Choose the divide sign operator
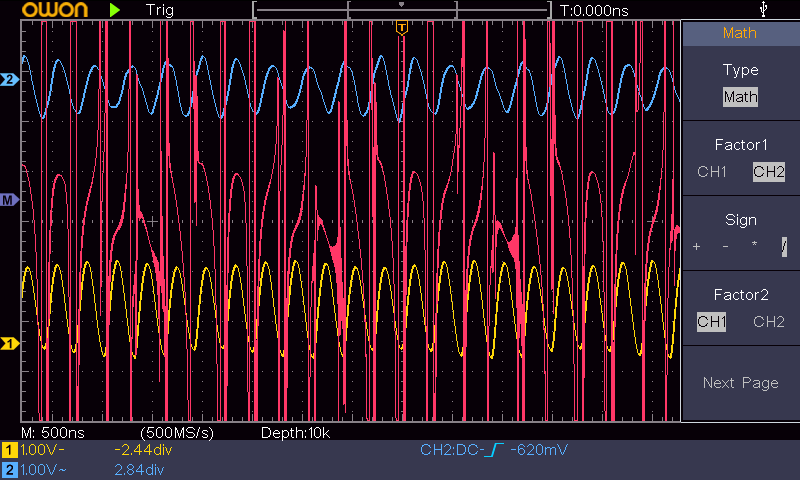The height and width of the screenshot is (480, 800). tap(784, 247)
